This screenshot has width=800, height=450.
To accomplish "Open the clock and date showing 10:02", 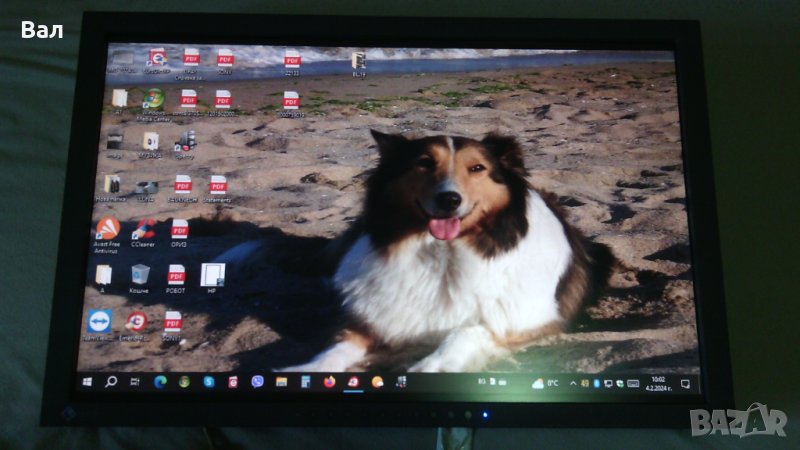I will tap(657, 383).
